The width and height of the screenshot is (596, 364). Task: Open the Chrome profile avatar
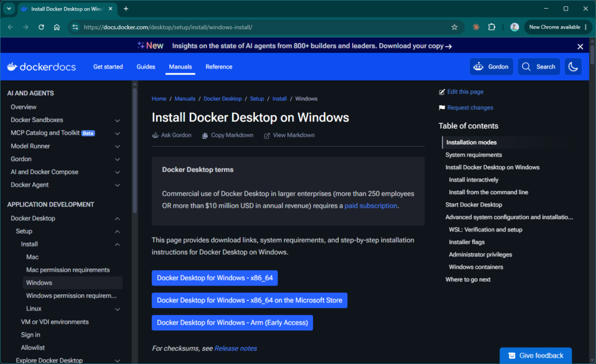point(515,27)
